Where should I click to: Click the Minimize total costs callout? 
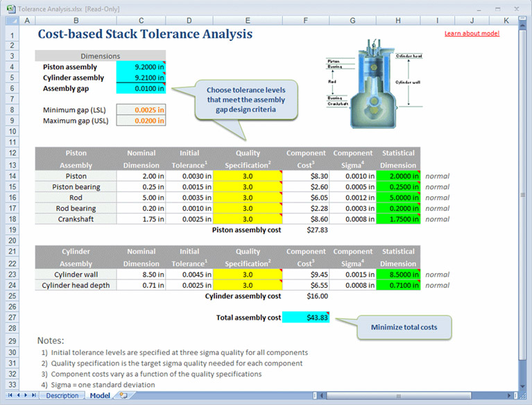[404, 327]
